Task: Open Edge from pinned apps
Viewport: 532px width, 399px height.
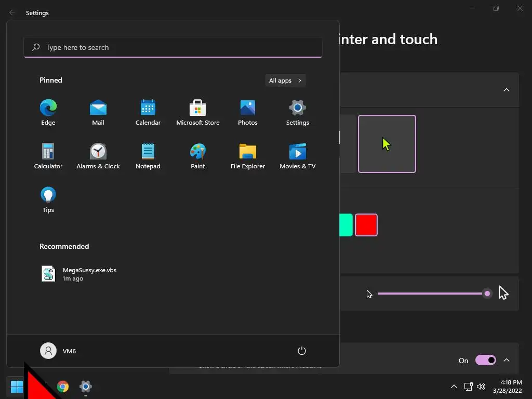Action: point(48,113)
